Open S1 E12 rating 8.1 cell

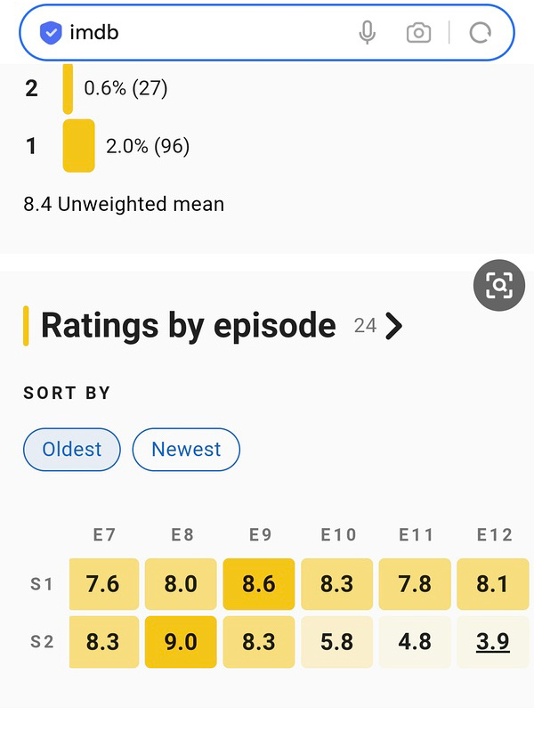click(492, 584)
